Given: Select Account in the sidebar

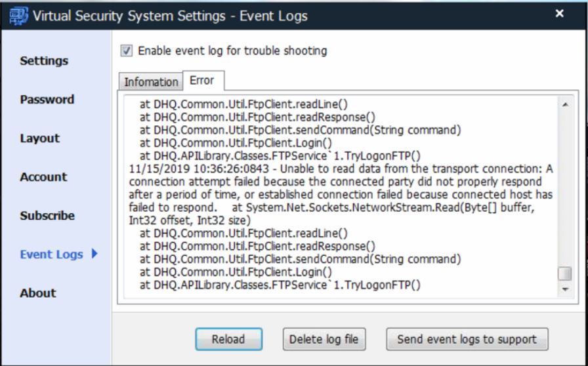Looking at the screenshot, I should (43, 177).
